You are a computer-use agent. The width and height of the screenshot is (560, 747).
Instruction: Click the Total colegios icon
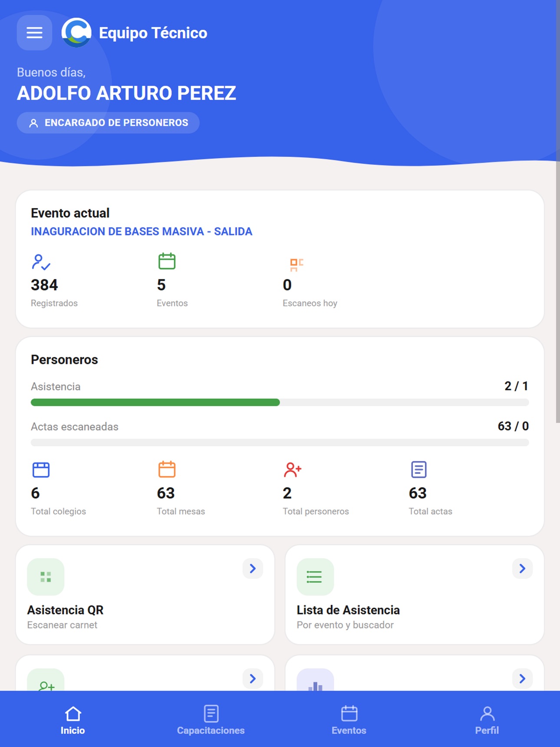click(x=41, y=469)
